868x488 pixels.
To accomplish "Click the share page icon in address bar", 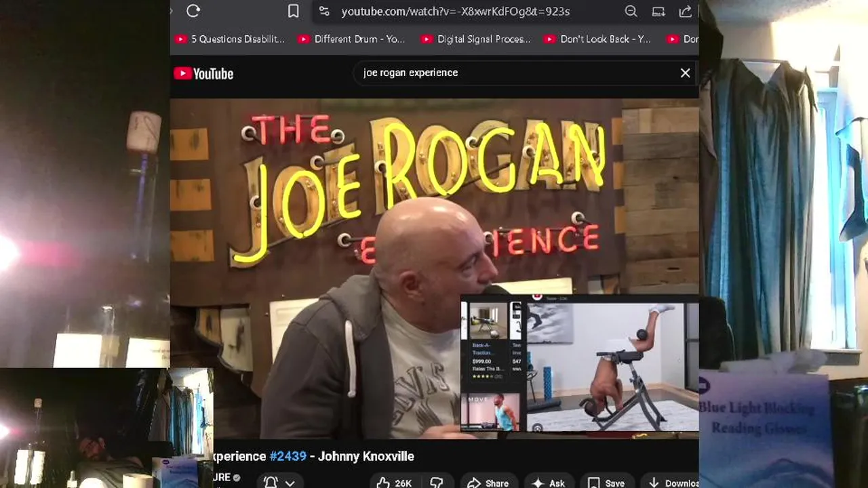I will pos(685,11).
